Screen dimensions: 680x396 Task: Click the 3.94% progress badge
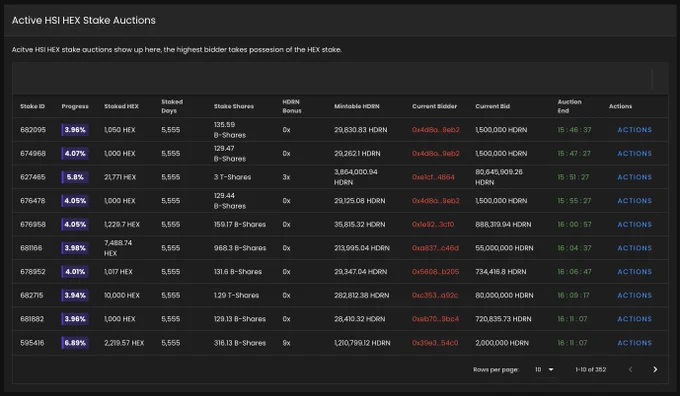click(75, 295)
